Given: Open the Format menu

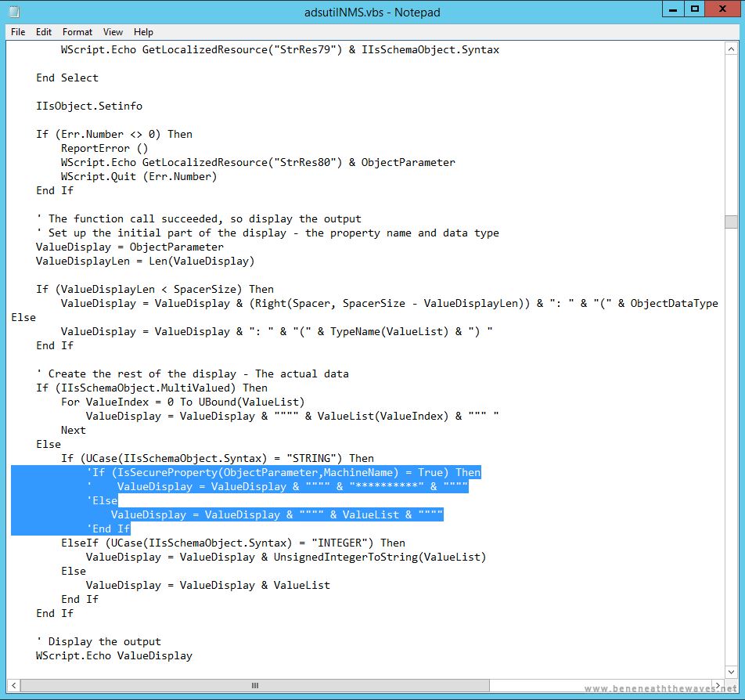Looking at the screenshot, I should (x=77, y=32).
